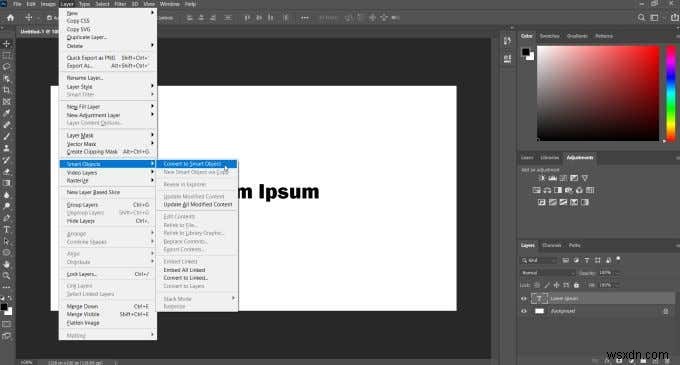Open the search magnifier at top right
Screen dimensions: 680x365
point(641,18)
